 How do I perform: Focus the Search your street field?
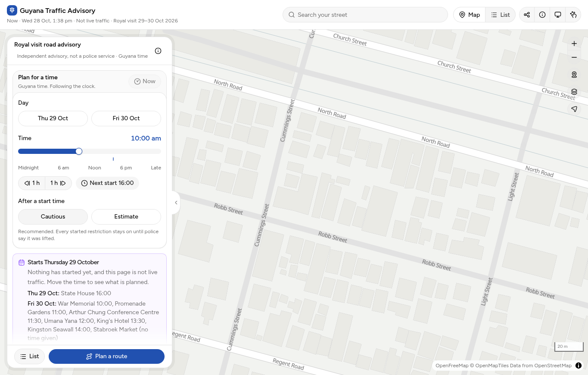pyautogui.click(x=365, y=15)
